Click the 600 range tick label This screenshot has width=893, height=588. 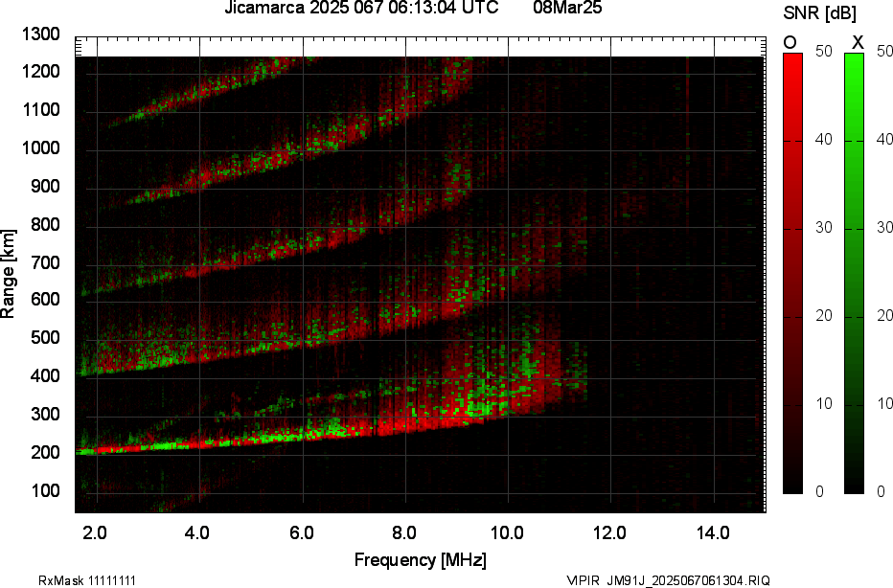pyautogui.click(x=45, y=300)
